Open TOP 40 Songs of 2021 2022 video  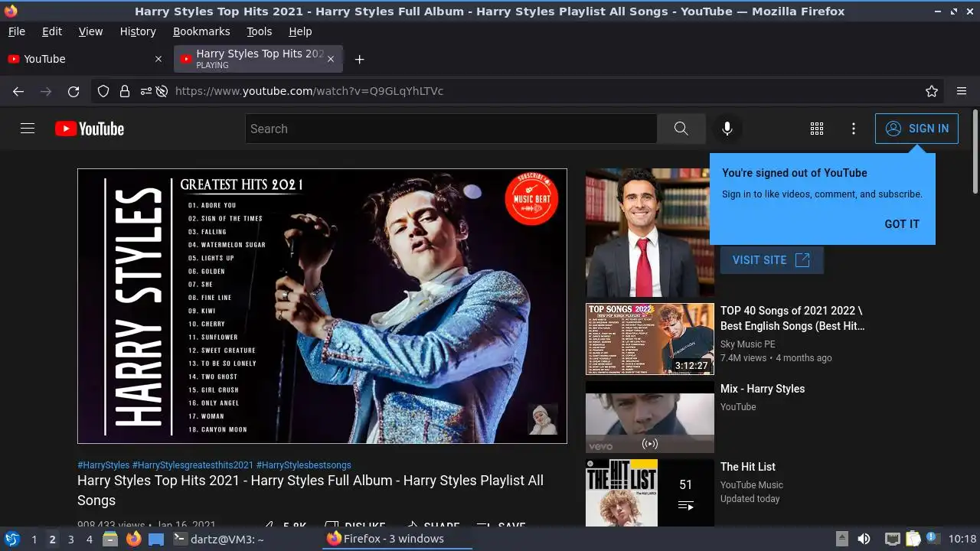click(792, 318)
